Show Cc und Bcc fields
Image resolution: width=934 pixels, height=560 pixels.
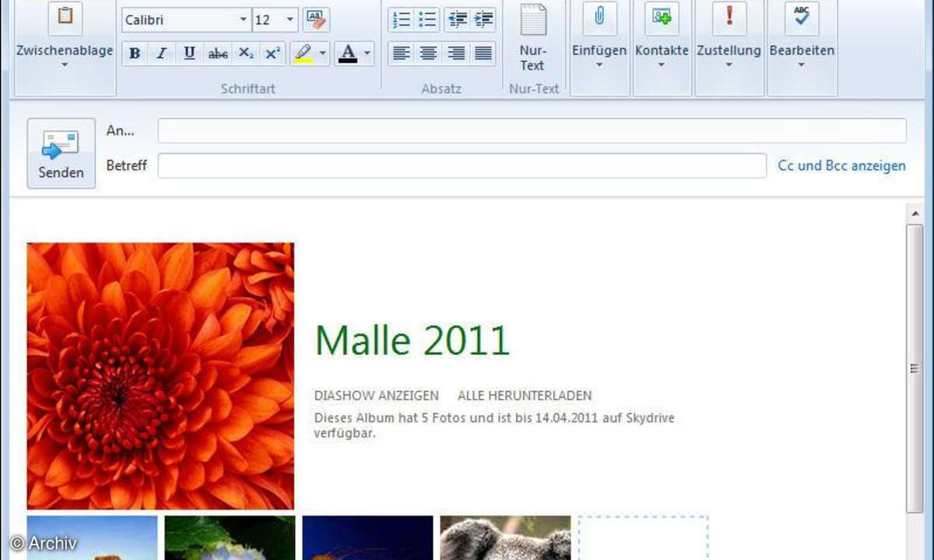pyautogui.click(x=842, y=166)
